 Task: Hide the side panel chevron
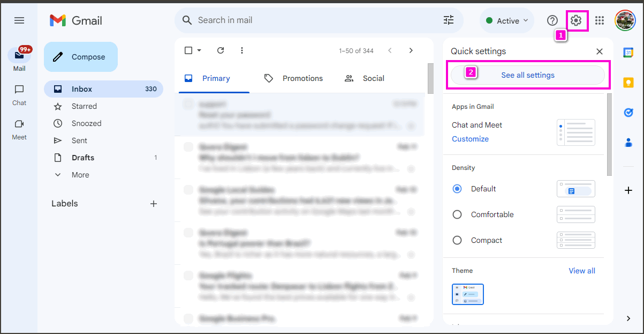point(628,318)
